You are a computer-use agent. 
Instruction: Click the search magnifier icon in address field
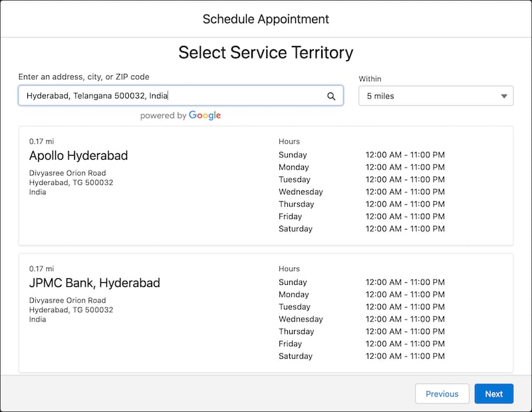coord(331,96)
